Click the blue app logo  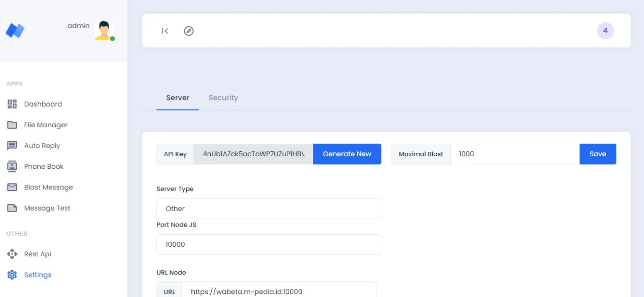pos(15,31)
